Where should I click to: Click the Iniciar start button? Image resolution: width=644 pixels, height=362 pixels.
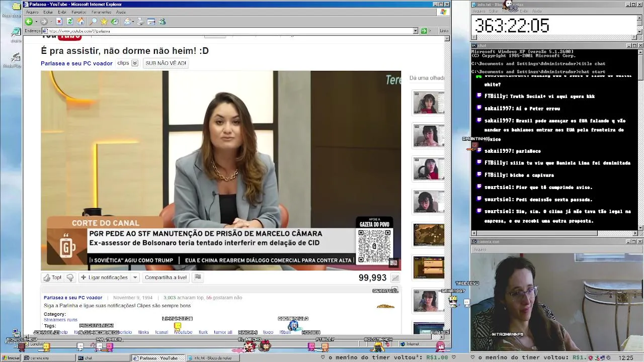(x=11, y=358)
